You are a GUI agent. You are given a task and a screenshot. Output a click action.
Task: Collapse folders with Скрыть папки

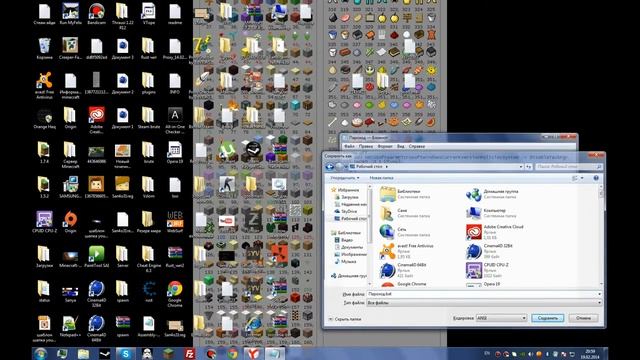coord(345,319)
